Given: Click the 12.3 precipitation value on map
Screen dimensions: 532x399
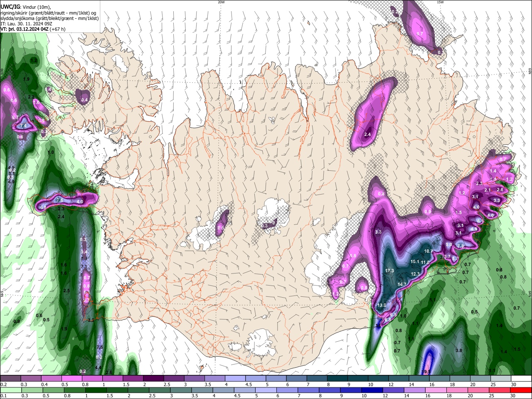Looking at the screenshot, I should (x=415, y=274).
